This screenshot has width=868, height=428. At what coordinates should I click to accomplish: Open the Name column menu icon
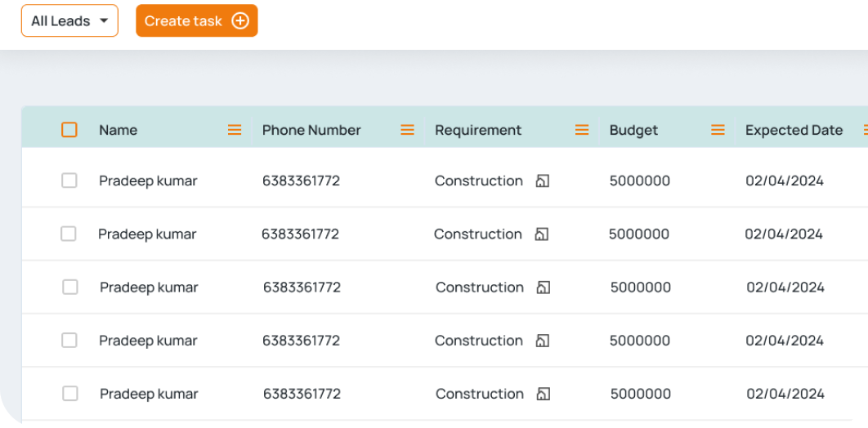[x=235, y=130]
